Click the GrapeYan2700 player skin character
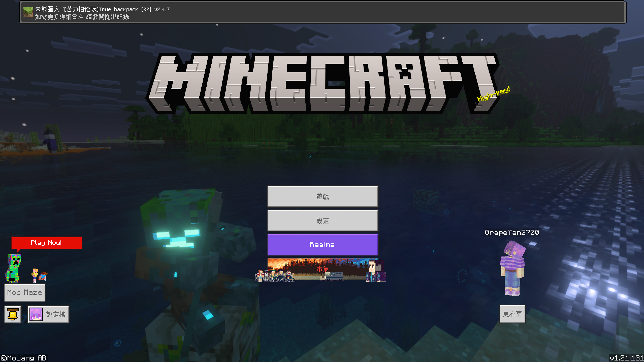The height and width of the screenshot is (362, 644). pyautogui.click(x=513, y=268)
